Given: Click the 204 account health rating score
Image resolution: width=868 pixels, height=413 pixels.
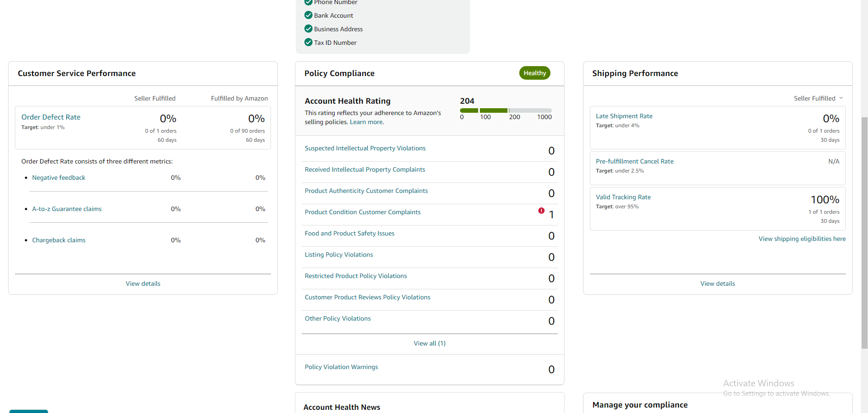Looking at the screenshot, I should (467, 101).
